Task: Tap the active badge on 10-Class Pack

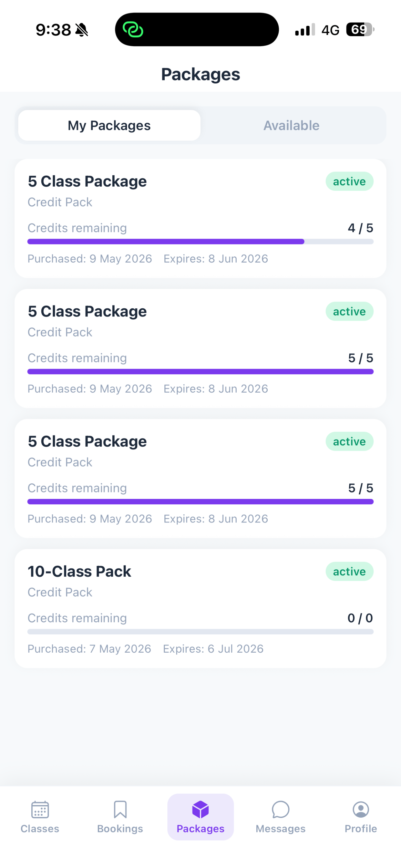Action: [349, 572]
